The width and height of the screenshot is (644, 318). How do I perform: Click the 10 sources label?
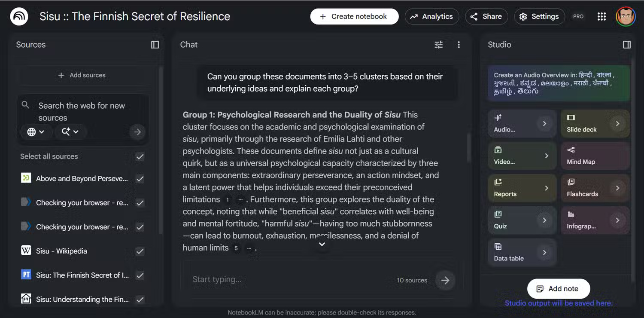[412, 280]
